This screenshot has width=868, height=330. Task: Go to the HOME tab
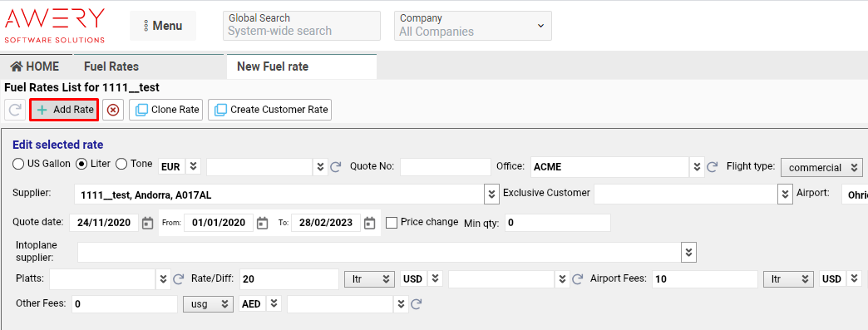[x=35, y=66]
